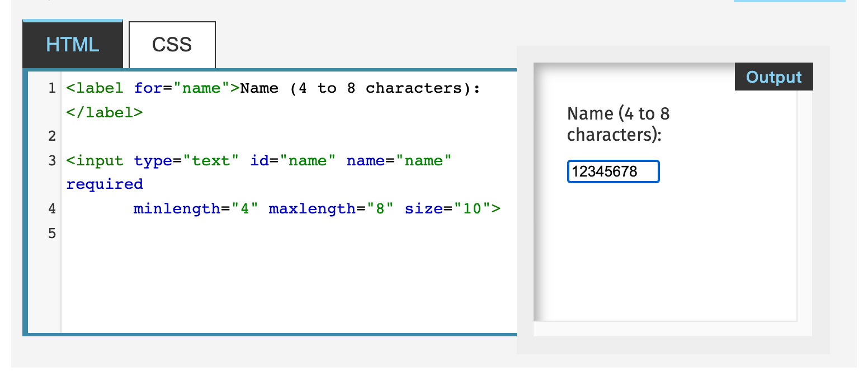
Task: Click line number 5 in the editor gutter
Action: pos(52,233)
